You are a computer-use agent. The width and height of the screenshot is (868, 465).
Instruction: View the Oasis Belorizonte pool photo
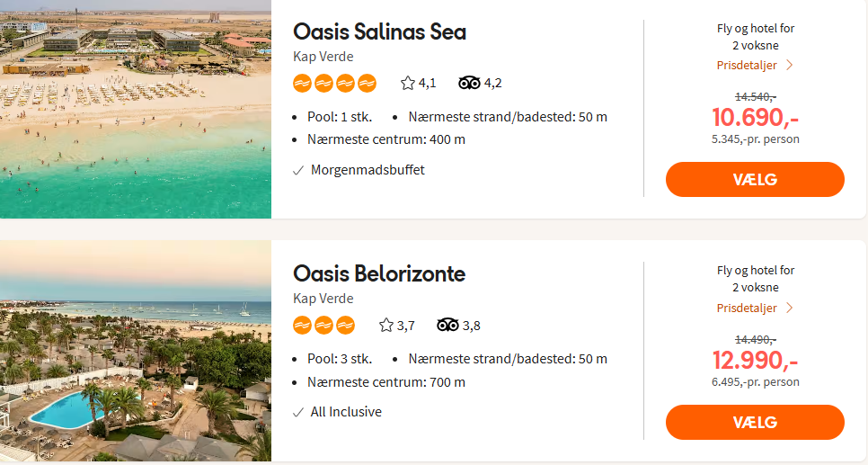pyautogui.click(x=135, y=351)
